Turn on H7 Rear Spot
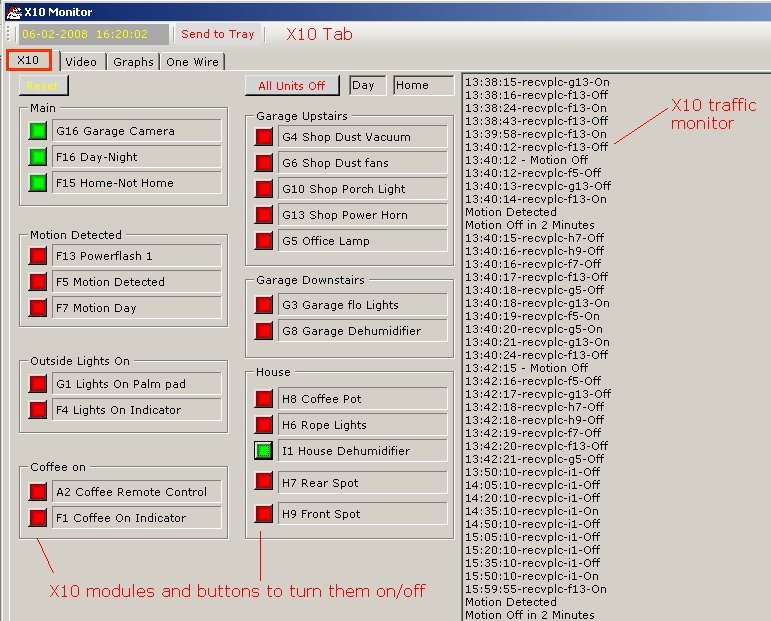This screenshot has width=771, height=621. (x=264, y=481)
